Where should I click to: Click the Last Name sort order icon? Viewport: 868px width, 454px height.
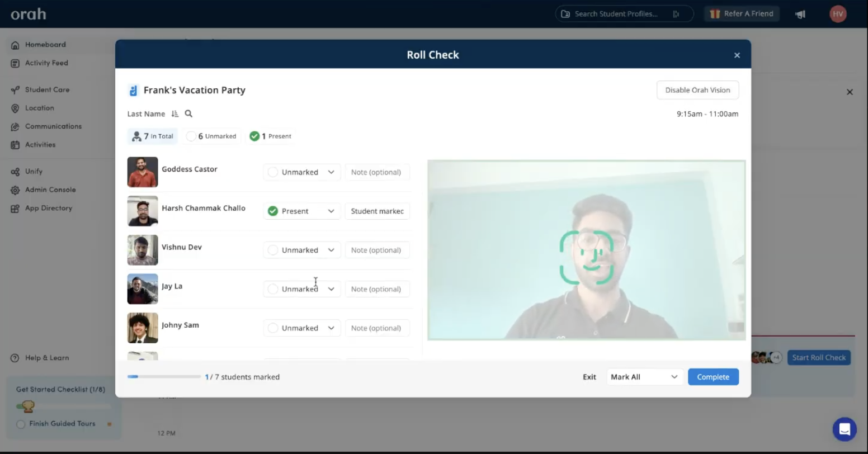pos(175,114)
